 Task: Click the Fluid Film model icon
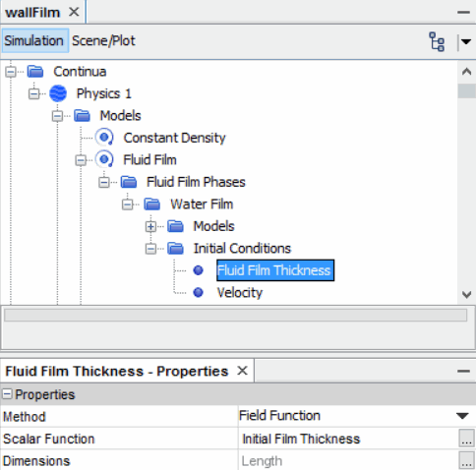pyautogui.click(x=104, y=159)
